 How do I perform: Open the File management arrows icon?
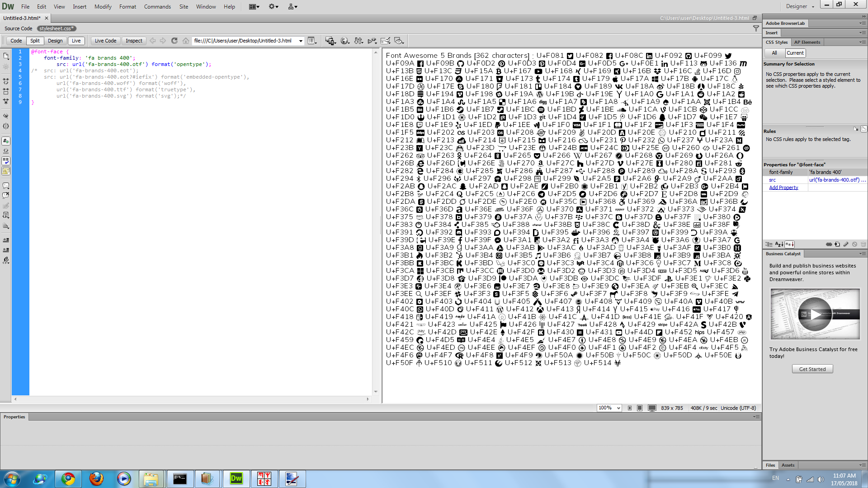(359, 41)
